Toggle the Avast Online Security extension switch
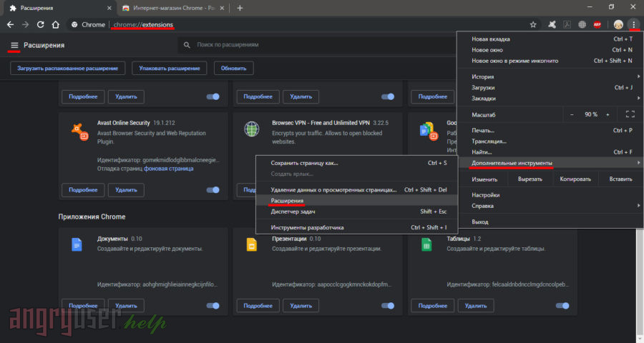This screenshot has height=343, width=644. point(213,190)
